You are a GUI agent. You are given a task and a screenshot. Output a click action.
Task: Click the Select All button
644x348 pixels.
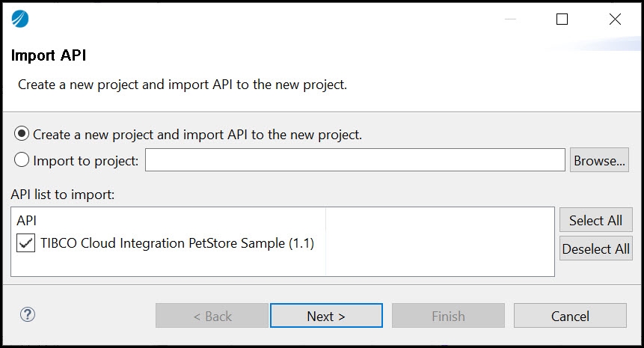595,220
